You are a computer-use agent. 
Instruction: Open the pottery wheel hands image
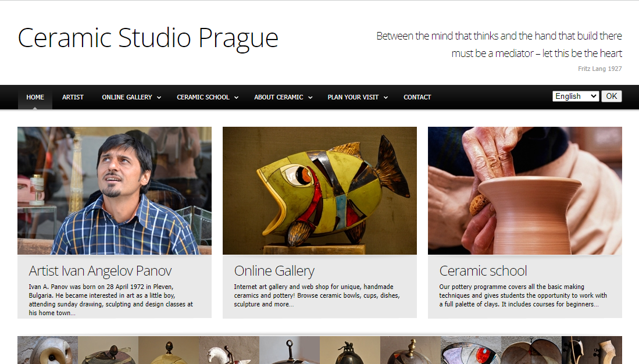coord(525,191)
